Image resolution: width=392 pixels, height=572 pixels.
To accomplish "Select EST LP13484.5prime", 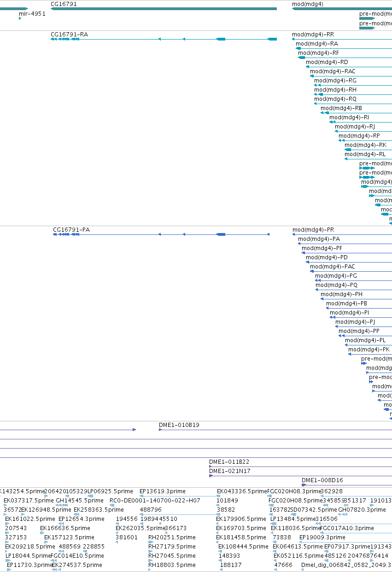I will (x=293, y=519).
